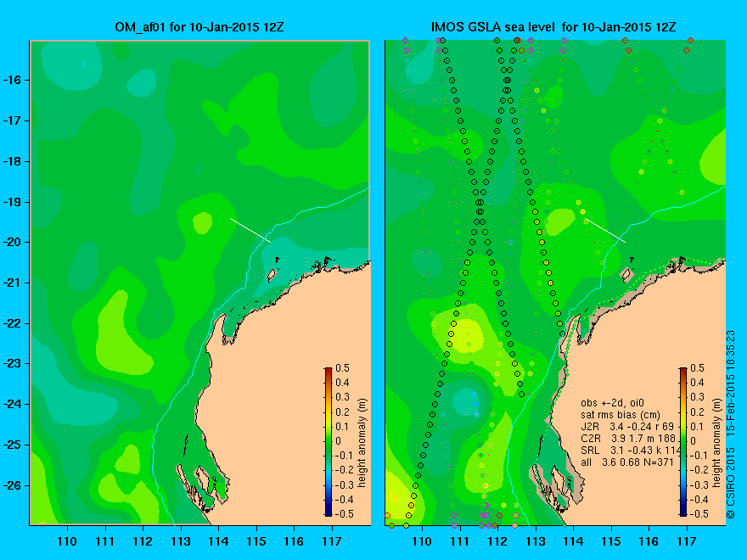747x560 pixels.
Task: Click the "sat rms bias (cm)" header
Action: point(621,415)
